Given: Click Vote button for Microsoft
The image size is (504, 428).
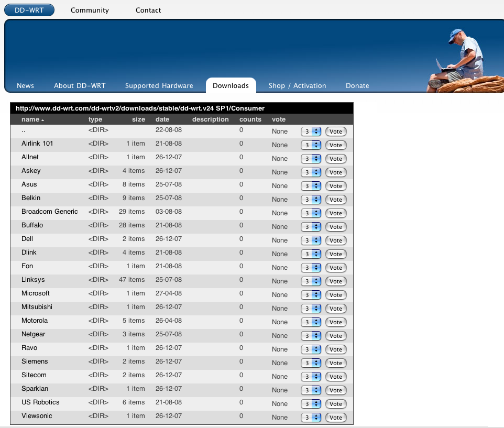Looking at the screenshot, I should [x=336, y=295].
